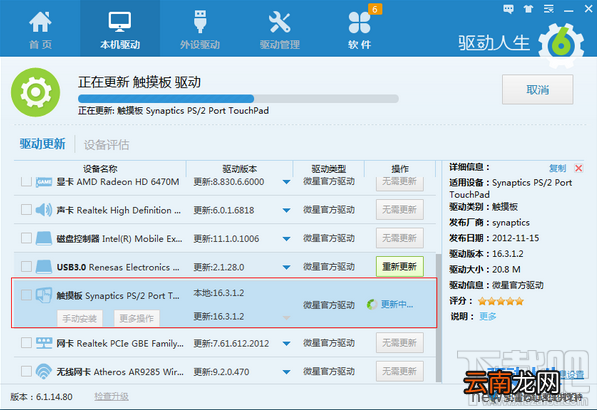The image size is (597, 411).
Task: Click the 驱动版本 column header
Action: [240, 169]
